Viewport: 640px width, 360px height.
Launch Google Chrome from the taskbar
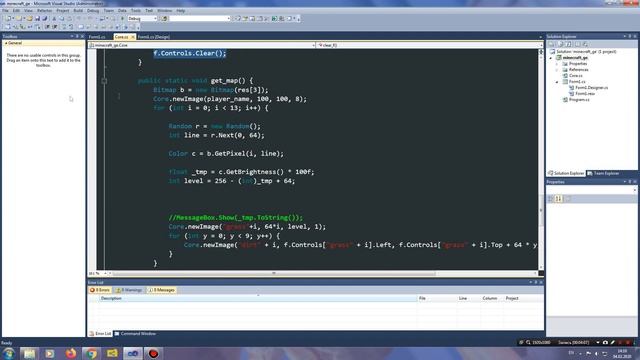pyautogui.click(x=91, y=353)
